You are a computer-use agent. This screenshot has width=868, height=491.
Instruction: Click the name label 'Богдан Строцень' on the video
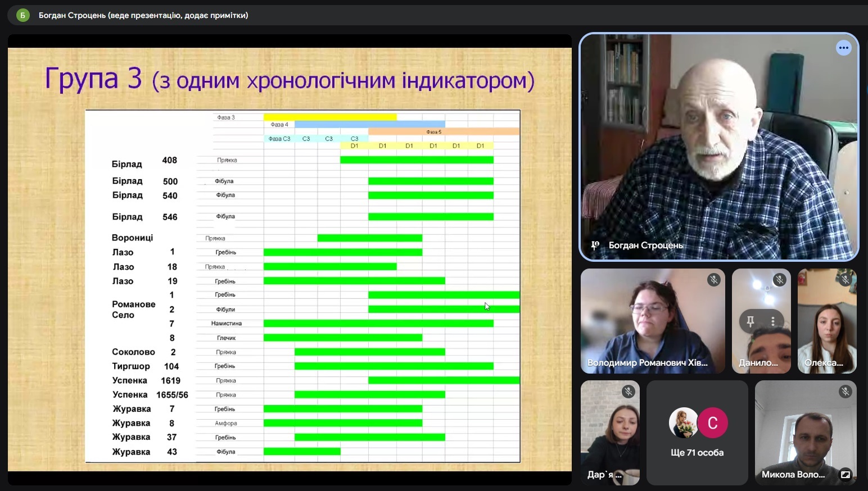pyautogui.click(x=646, y=245)
